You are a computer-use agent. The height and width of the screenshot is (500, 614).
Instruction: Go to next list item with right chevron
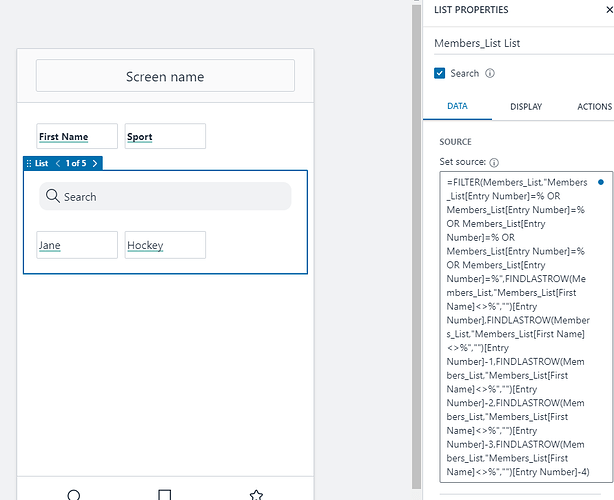coord(94,163)
